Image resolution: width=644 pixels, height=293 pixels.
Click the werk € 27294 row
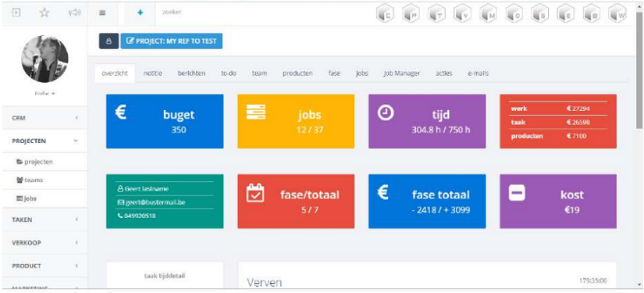pyautogui.click(x=558, y=109)
